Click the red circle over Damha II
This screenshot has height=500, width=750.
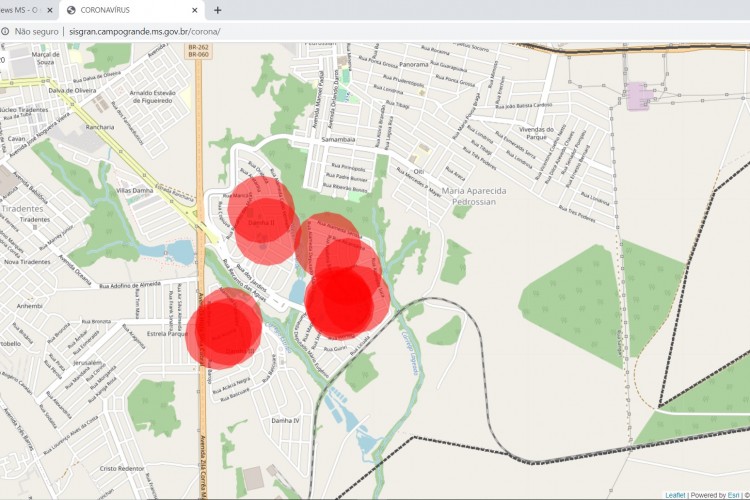(x=262, y=210)
